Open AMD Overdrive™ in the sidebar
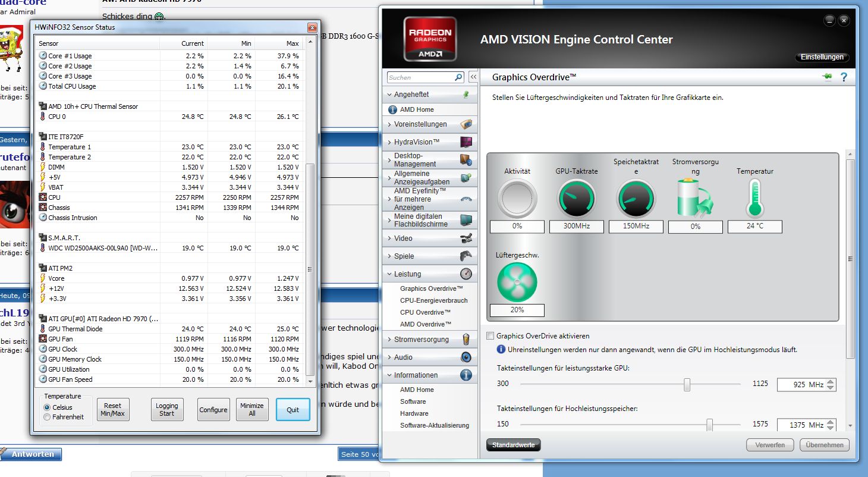The width and height of the screenshot is (868, 477). tap(426, 324)
